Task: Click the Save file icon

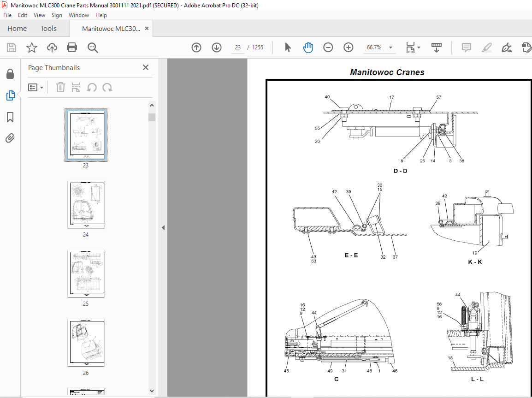Action: 12,48
